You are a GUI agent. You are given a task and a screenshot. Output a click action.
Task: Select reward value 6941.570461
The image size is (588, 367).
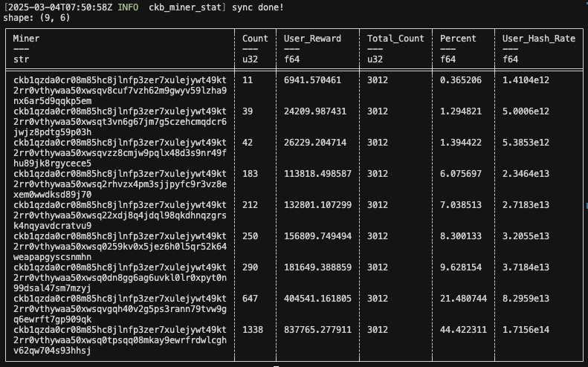pyautogui.click(x=312, y=79)
